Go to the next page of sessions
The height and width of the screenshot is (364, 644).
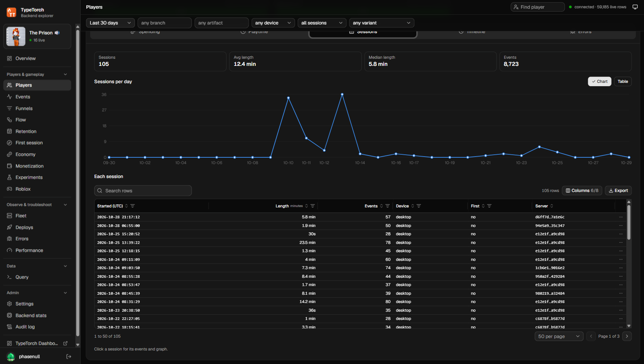point(627,336)
